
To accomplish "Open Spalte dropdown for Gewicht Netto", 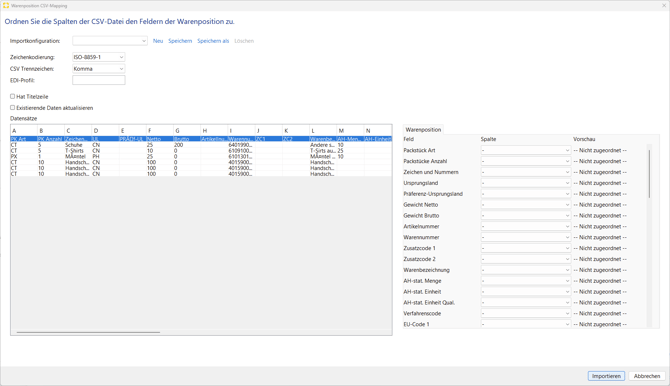I will click(x=526, y=205).
